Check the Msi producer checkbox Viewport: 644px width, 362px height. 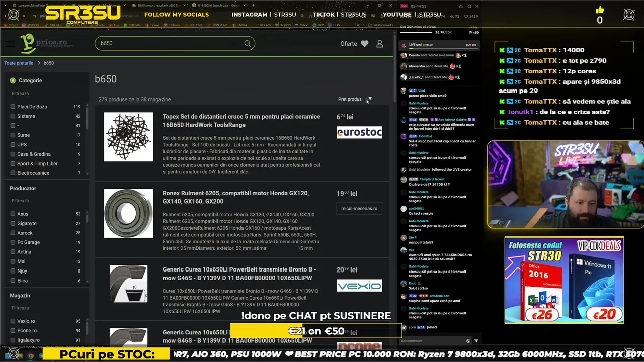(13, 262)
